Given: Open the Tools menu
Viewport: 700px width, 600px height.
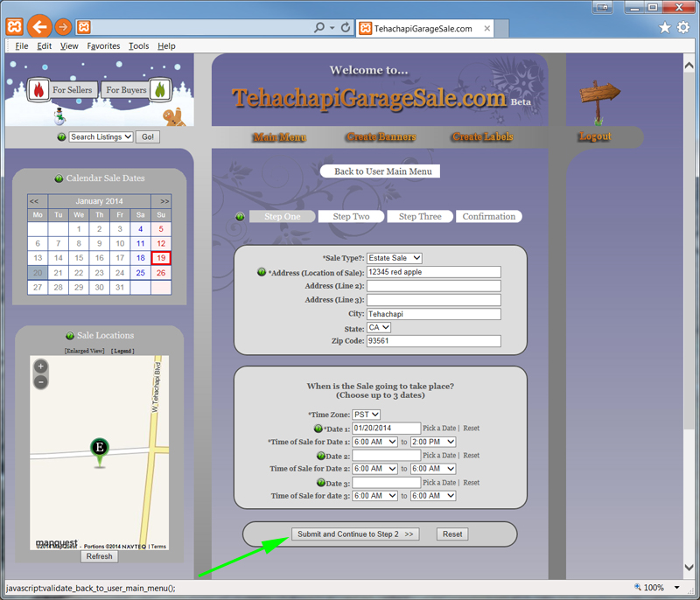Looking at the screenshot, I should point(139,46).
